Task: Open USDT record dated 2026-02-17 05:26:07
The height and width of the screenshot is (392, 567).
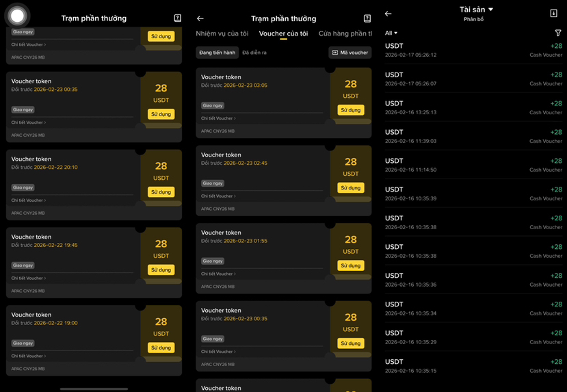Action: (x=473, y=79)
